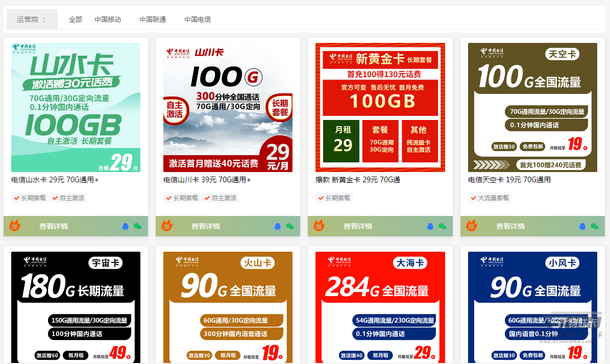
Task: Click 查看详情 on the 电信山水卡 card
Action: point(54,226)
